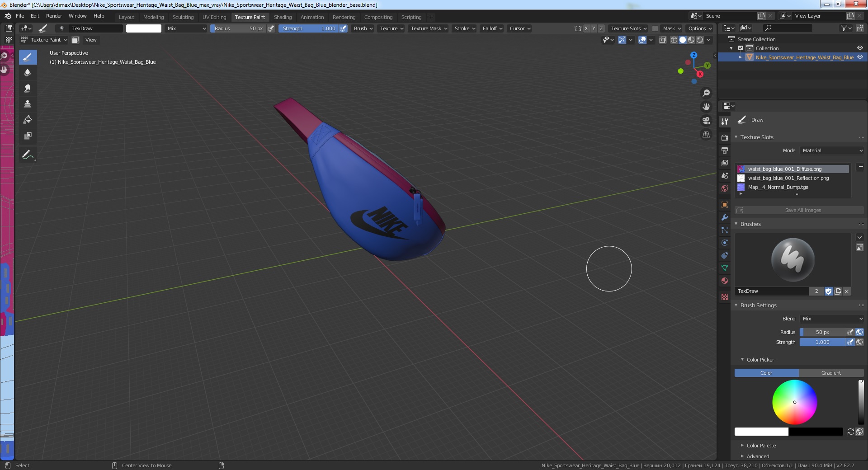Image resolution: width=868 pixels, height=470 pixels.
Task: Open the Texture Slots header dropdown
Action: [628, 28]
